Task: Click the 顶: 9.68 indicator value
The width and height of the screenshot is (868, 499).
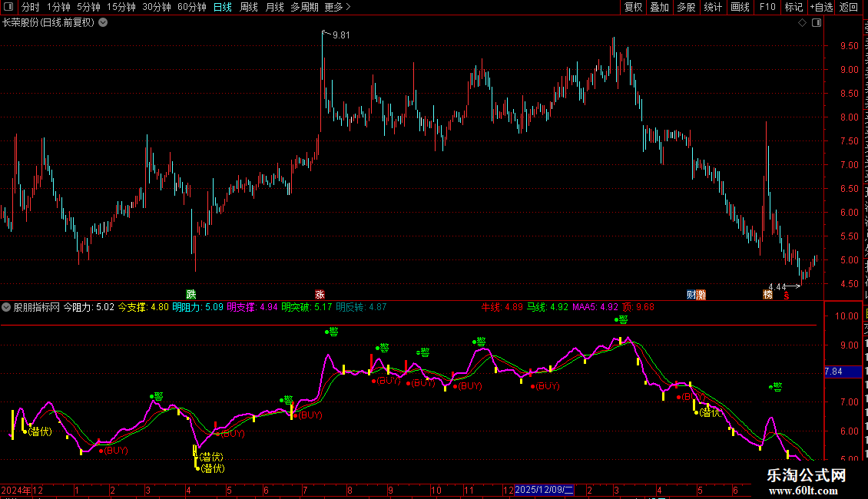Action: (x=638, y=307)
